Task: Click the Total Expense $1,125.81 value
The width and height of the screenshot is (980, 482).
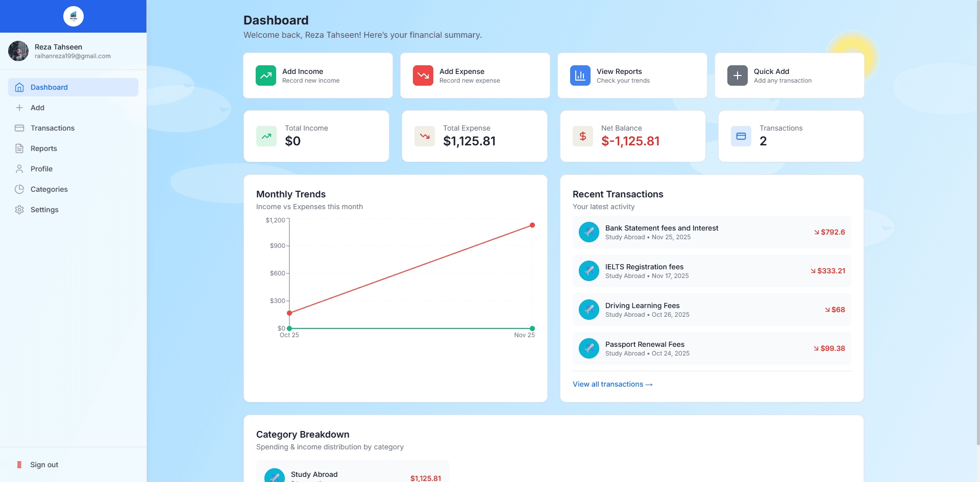Action: point(470,141)
